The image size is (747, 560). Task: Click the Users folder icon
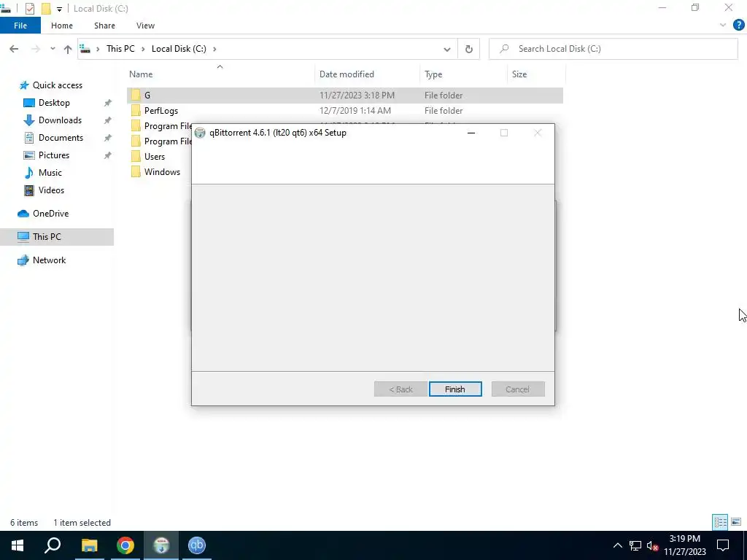point(136,157)
